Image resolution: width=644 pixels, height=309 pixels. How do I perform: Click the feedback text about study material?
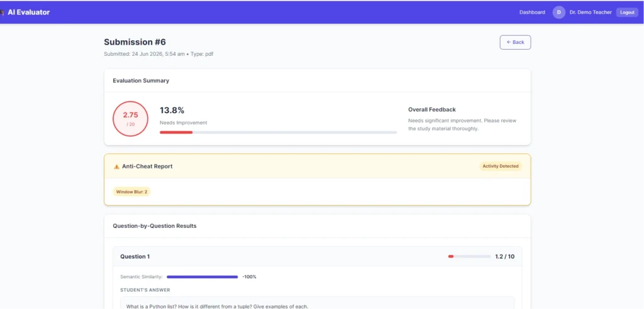[x=462, y=125]
